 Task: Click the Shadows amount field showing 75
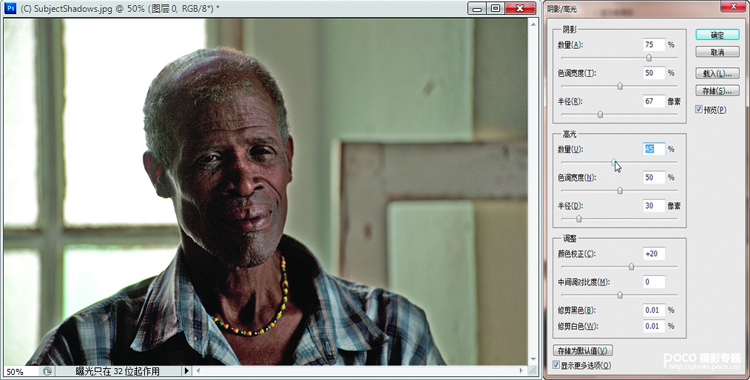coord(654,45)
